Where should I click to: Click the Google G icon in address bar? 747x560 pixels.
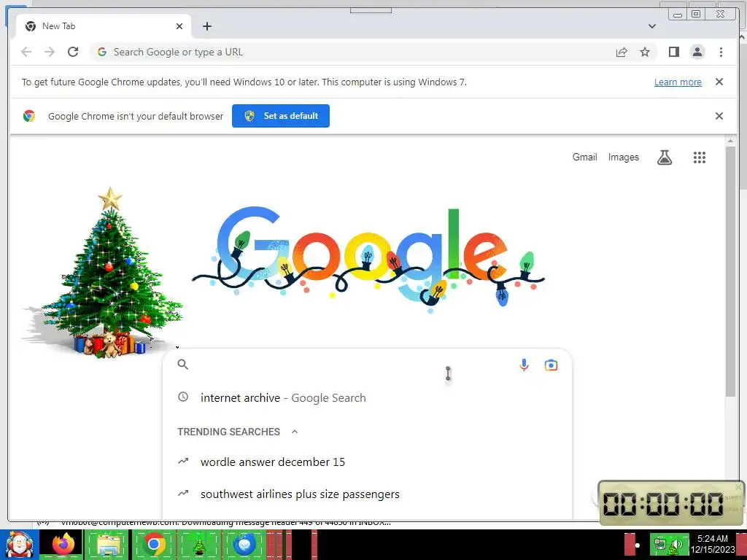102,52
